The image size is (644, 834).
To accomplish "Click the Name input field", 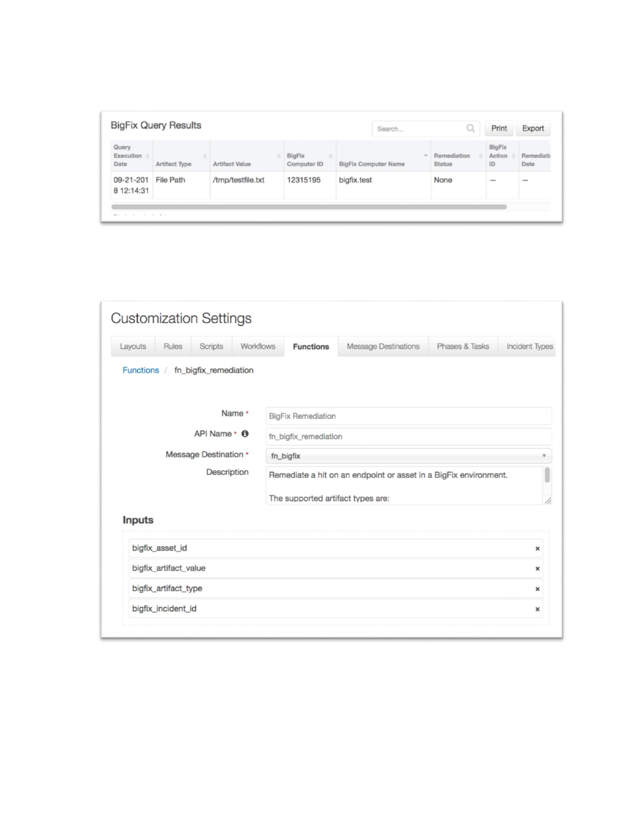I will pos(409,416).
